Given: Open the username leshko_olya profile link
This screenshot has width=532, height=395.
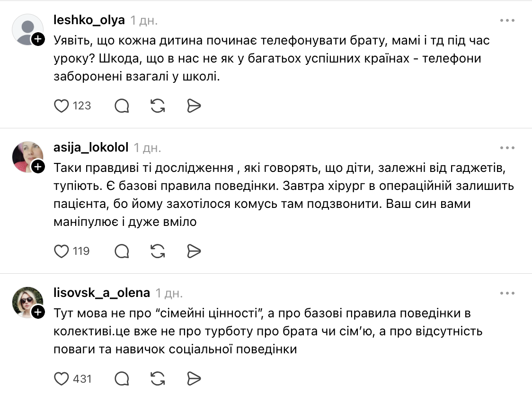Looking at the screenshot, I should click(89, 20).
